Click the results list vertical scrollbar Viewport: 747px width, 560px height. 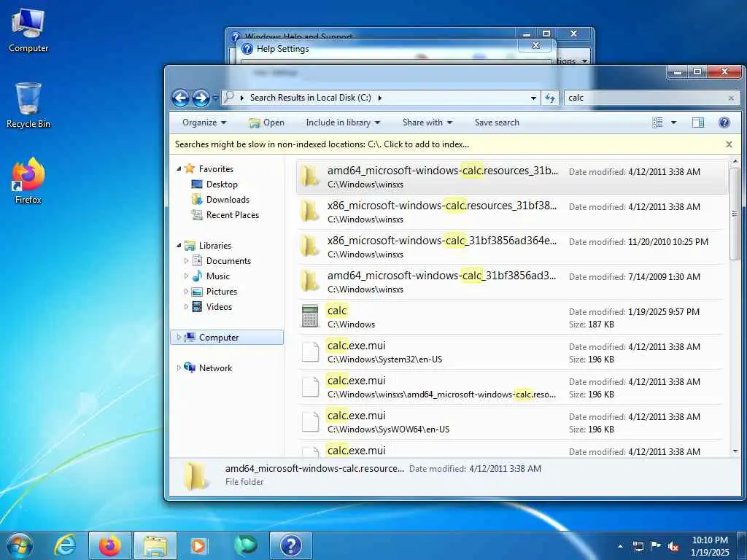[x=735, y=214]
